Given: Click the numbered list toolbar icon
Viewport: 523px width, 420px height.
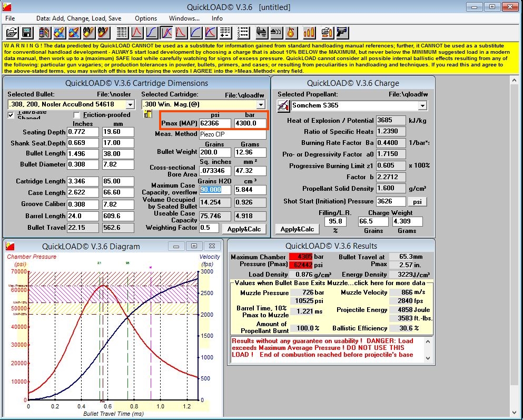Looking at the screenshot, I should pos(243,32).
